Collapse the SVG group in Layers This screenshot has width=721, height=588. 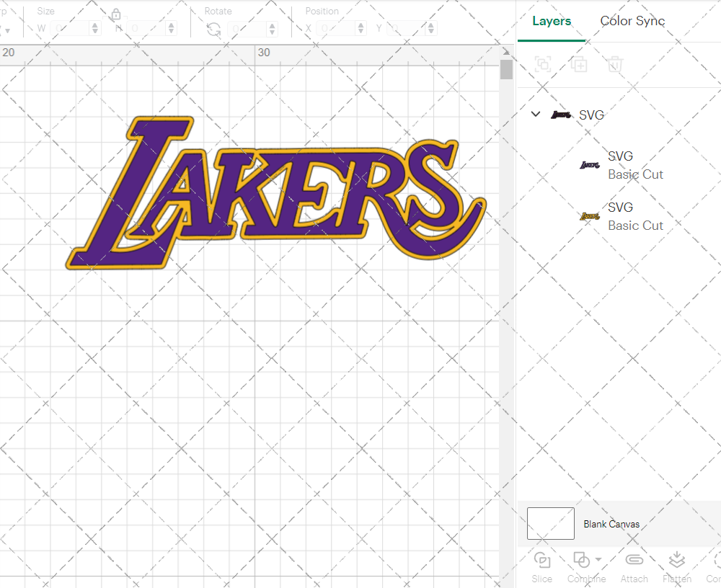[535, 114]
